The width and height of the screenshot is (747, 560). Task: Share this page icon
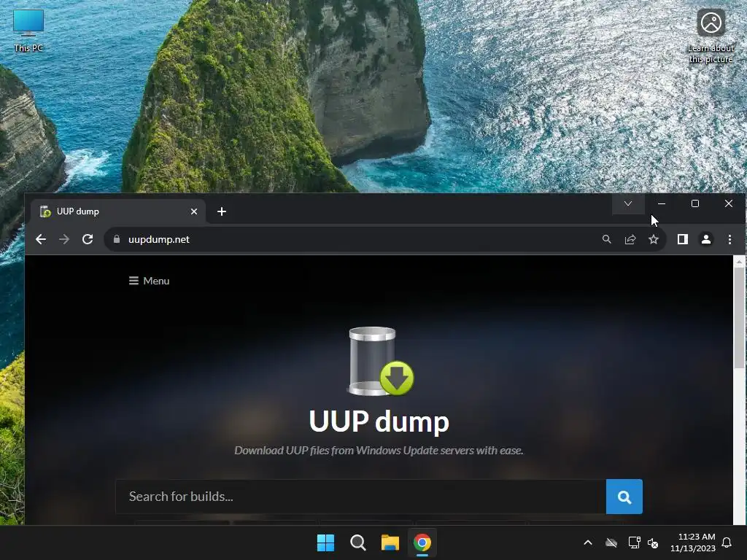pyautogui.click(x=630, y=239)
